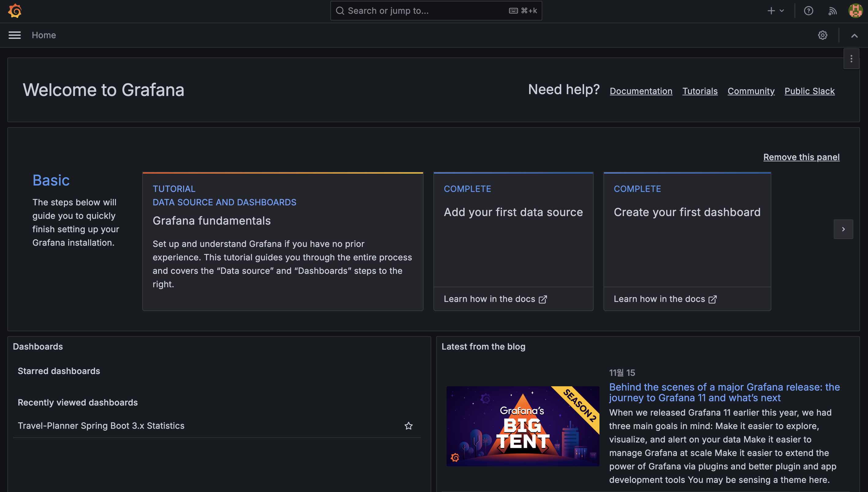Click Latest from the blog panel title

click(x=483, y=346)
